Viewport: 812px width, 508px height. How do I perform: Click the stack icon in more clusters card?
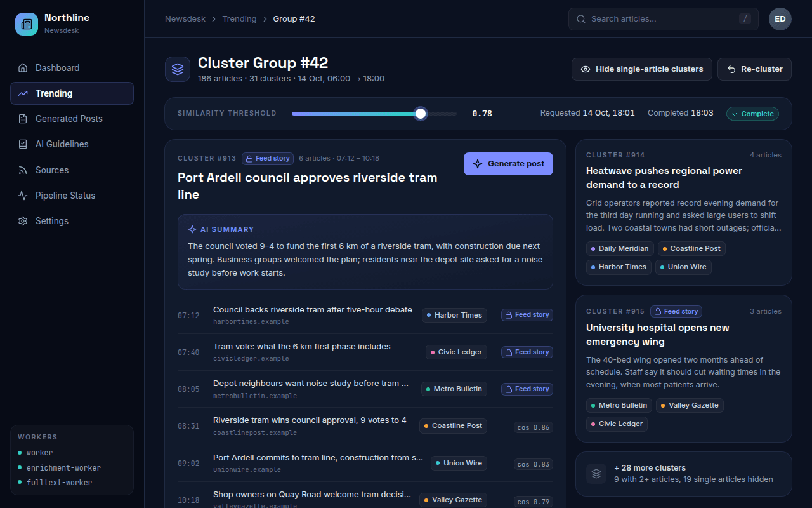coord(596,474)
